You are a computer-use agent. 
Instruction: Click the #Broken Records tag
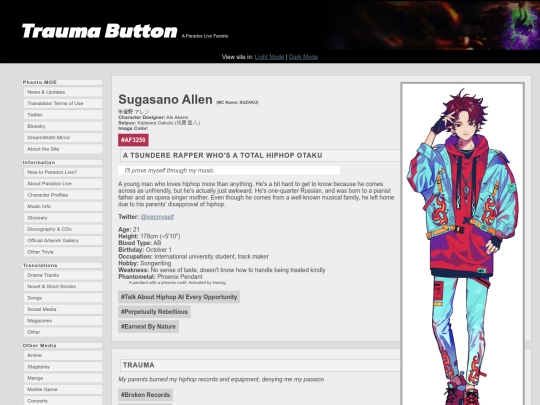click(145, 395)
